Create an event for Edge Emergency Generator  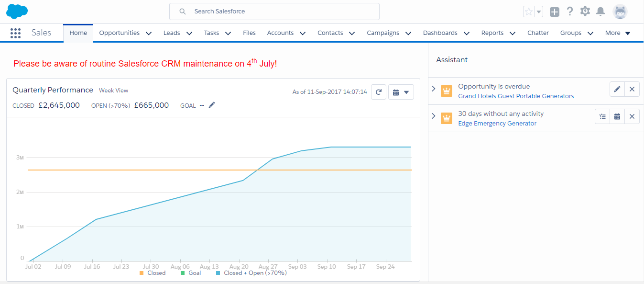click(x=617, y=116)
